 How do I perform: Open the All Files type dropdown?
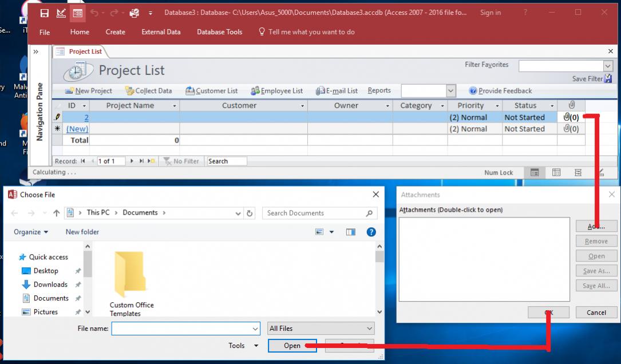click(321, 329)
